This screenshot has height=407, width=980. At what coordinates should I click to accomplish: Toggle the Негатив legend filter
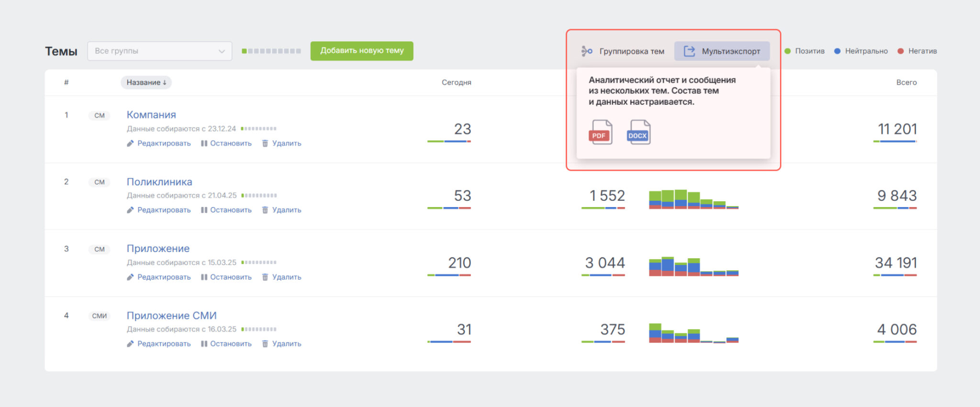[917, 51]
